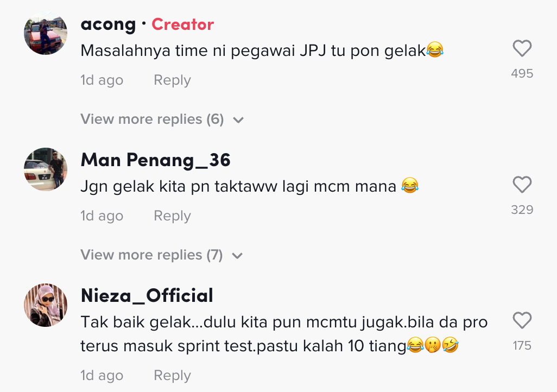Screen dimensions: 557x392
Task: Click the 175 likes count
Action: coord(522,346)
